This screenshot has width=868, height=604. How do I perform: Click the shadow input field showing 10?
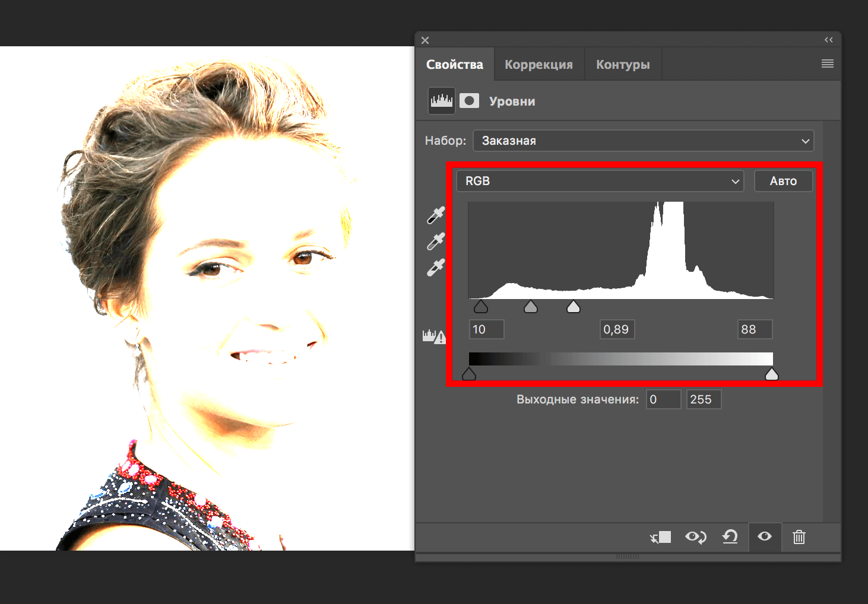pyautogui.click(x=486, y=329)
